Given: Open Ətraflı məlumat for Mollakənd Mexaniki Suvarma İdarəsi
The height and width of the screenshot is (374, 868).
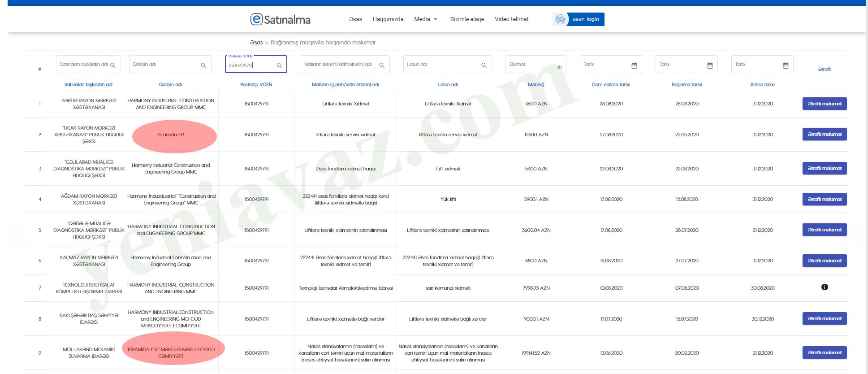Looking at the screenshot, I should [825, 352].
